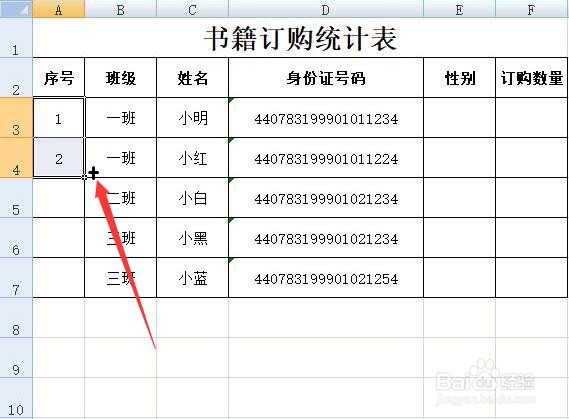
Task: Select column E header
Action: click(459, 9)
